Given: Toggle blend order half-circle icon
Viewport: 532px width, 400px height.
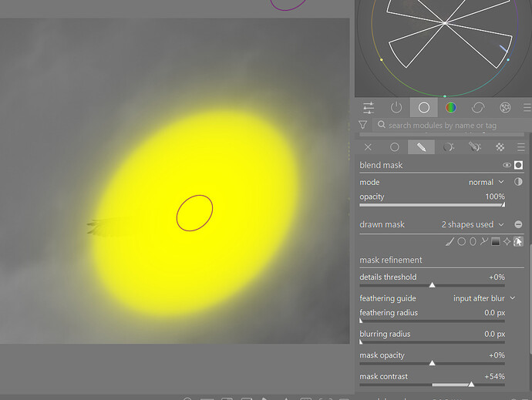Looking at the screenshot, I should [518, 182].
